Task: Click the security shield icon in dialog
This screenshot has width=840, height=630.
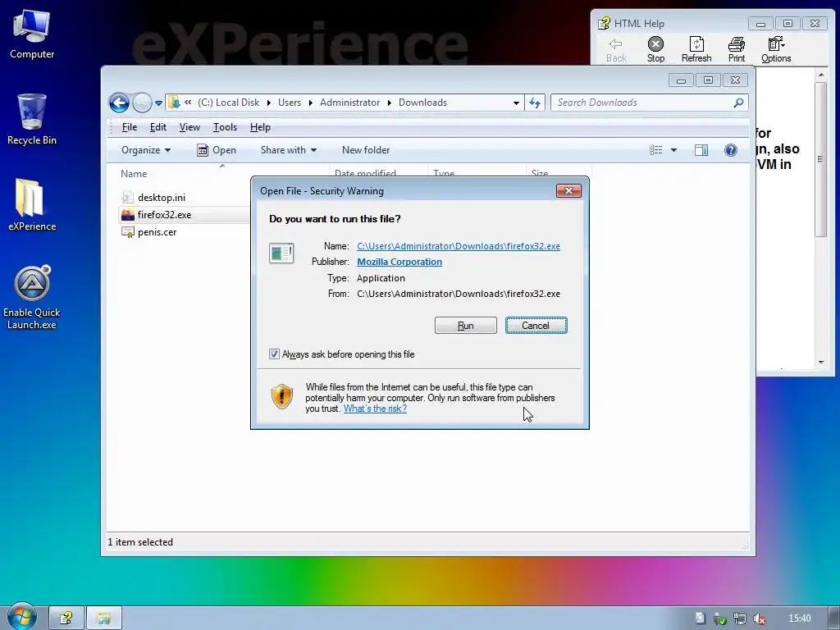Action: pyautogui.click(x=282, y=396)
